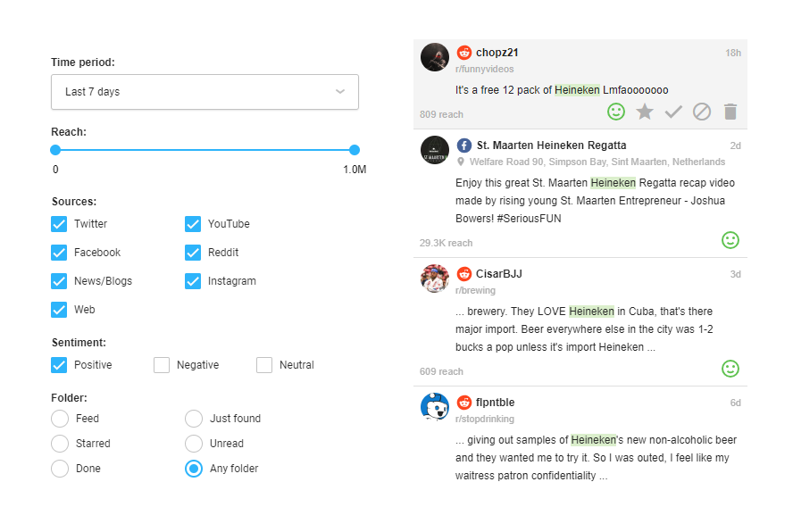Click the '29.3K reach' text

(x=447, y=244)
